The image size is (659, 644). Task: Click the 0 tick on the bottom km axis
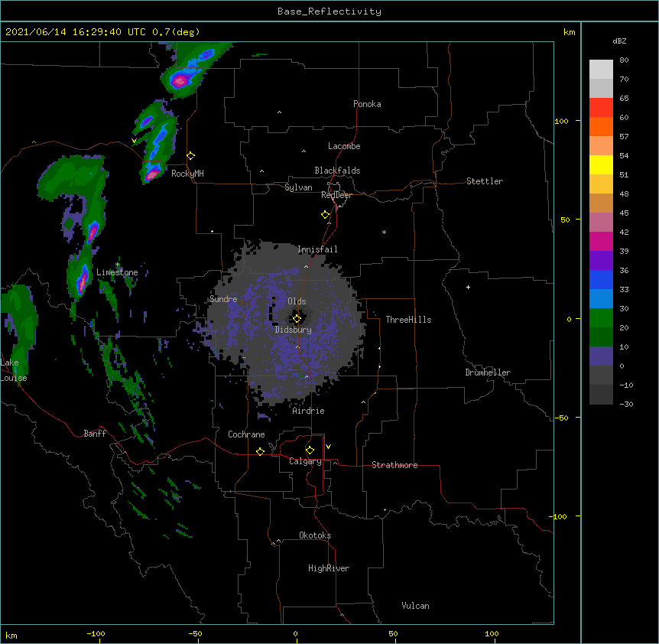point(295,633)
